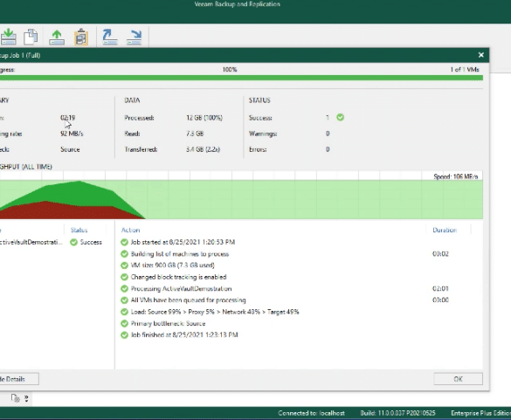The width and height of the screenshot is (511, 420).
Task: Close the Backup Job 1 dialog
Action: (x=481, y=55)
